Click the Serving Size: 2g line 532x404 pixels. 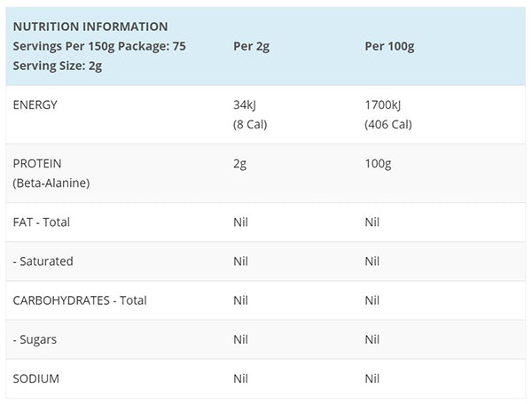(x=57, y=66)
